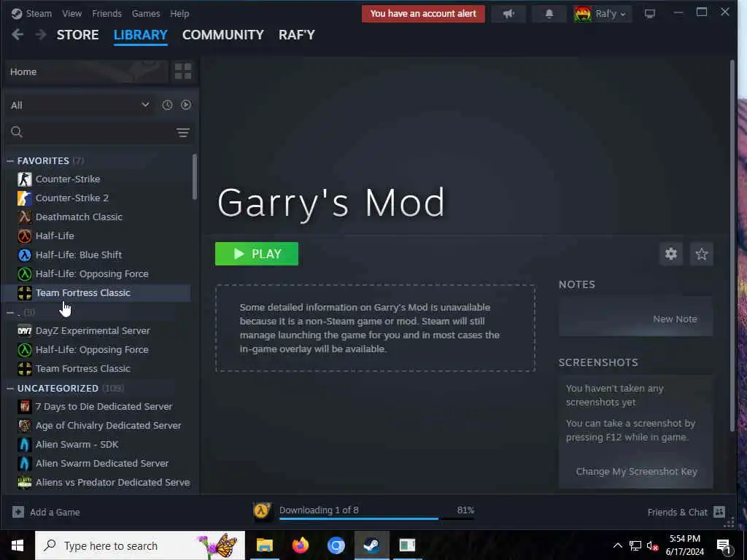Click the Age of Chivalry icon
This screenshot has width=747, height=560.
pyautogui.click(x=25, y=425)
